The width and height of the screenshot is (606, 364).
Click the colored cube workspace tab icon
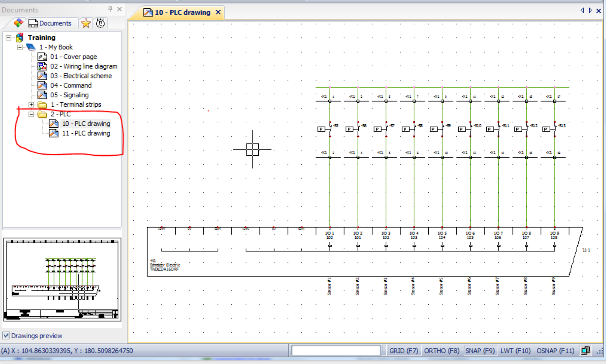click(17, 23)
